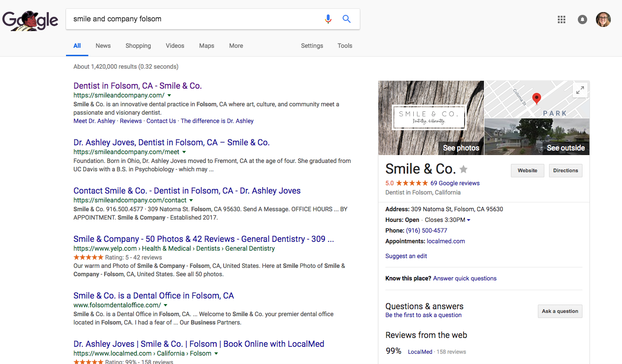Open dropdown arrow next to smileandcompany.com/ URL
The height and width of the screenshot is (364, 622).
[169, 95]
